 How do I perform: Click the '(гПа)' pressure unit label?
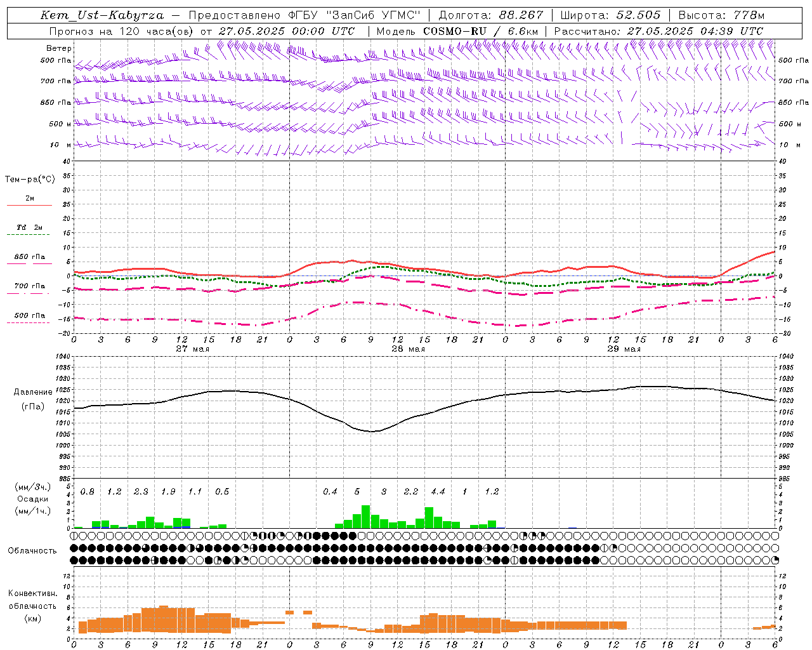[33, 407]
